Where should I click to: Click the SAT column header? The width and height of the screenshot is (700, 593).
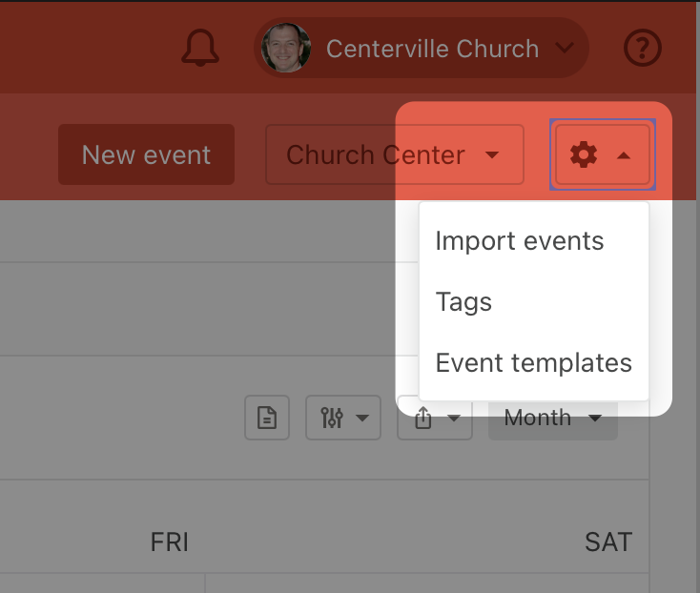[607, 542]
